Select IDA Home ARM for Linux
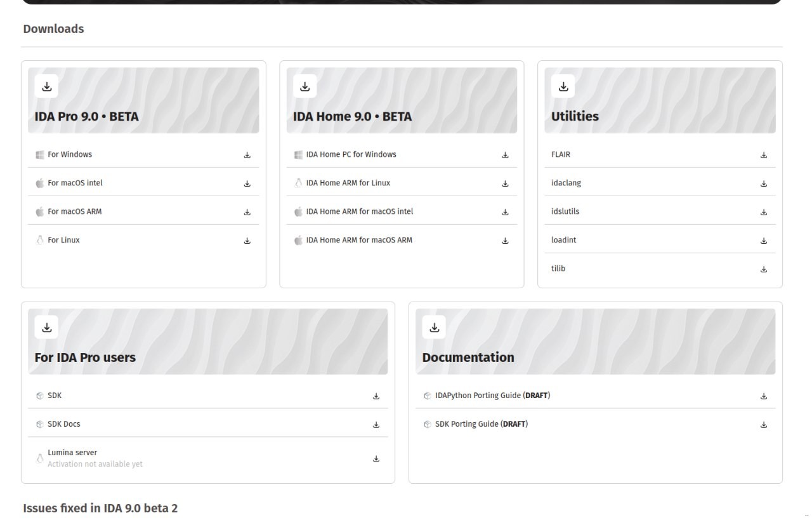Image resolution: width=812 pixels, height=520 pixels. (x=348, y=183)
